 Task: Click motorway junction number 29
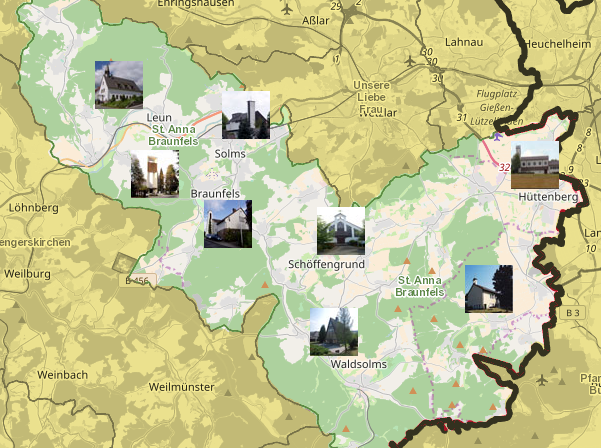click(x=335, y=6)
